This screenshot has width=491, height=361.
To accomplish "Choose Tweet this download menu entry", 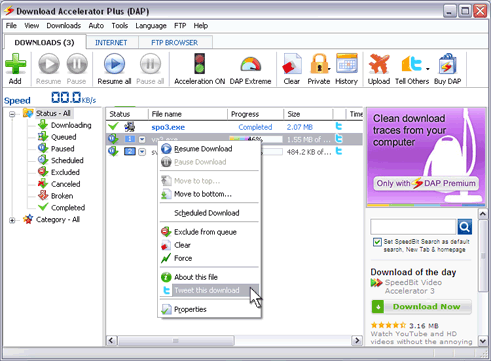I will pyautogui.click(x=209, y=290).
